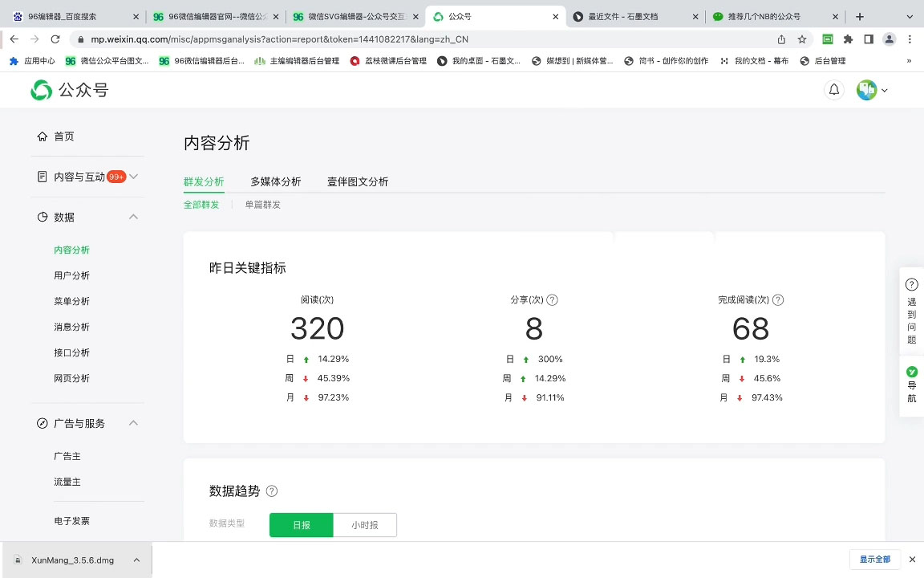Collapse the 广告与服务 sidebar section
924x578 pixels.
coord(134,423)
